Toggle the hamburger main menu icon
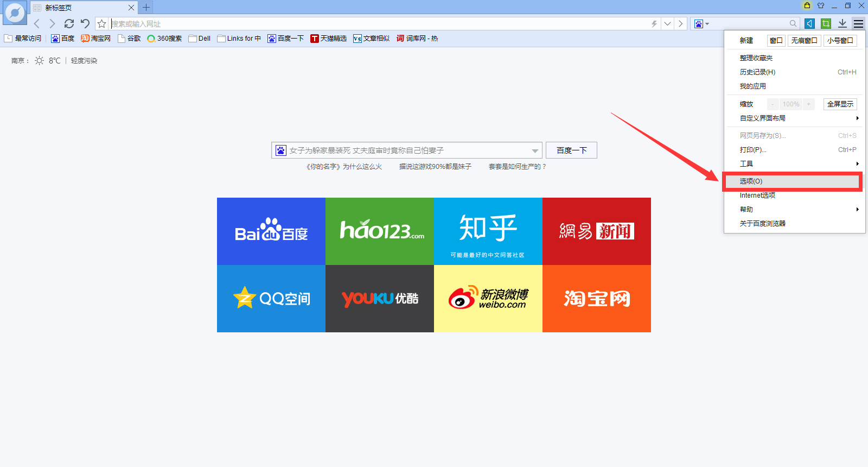Viewport: 868px width, 467px height. 858,23
